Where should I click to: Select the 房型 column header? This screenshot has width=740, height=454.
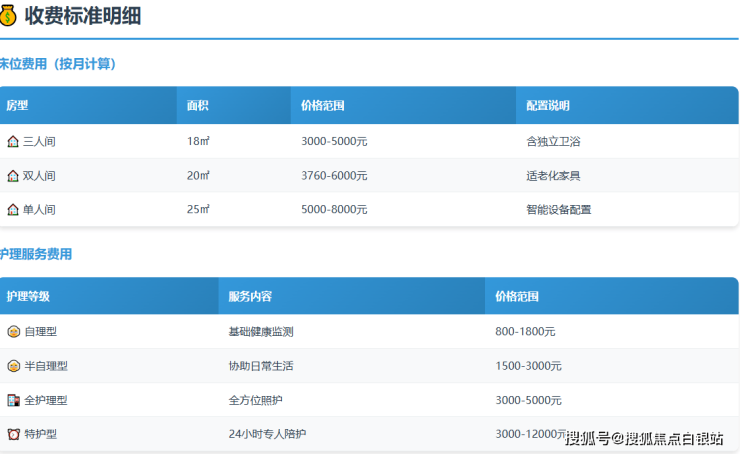point(17,106)
